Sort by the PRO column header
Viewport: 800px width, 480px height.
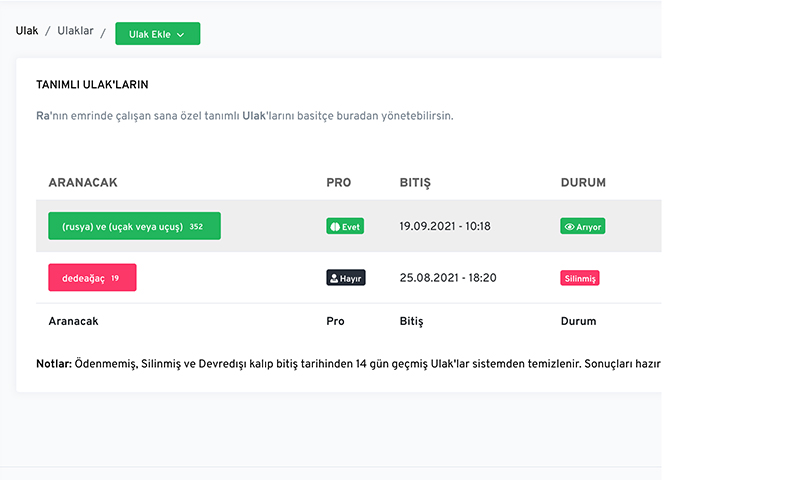coord(339,183)
